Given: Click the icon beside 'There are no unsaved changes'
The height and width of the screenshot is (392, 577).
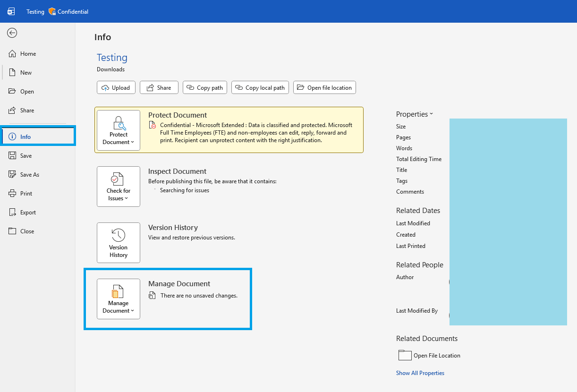Looking at the screenshot, I should (152, 296).
